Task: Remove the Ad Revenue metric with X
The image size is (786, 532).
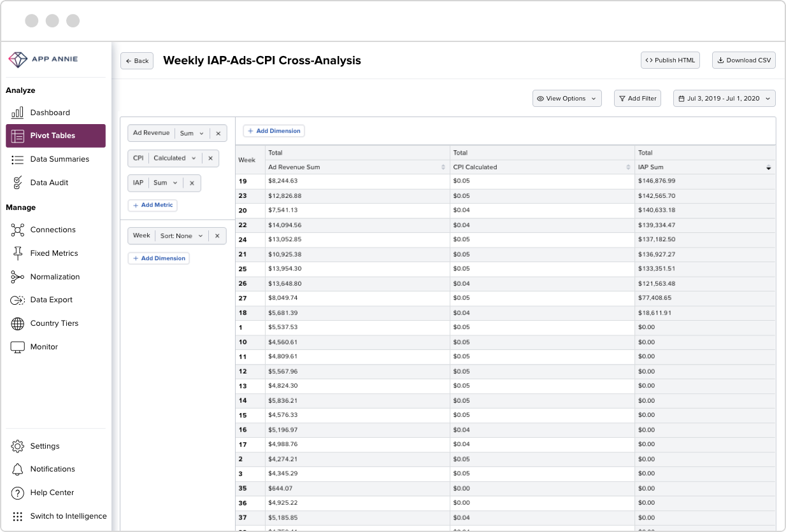Action: pos(218,134)
